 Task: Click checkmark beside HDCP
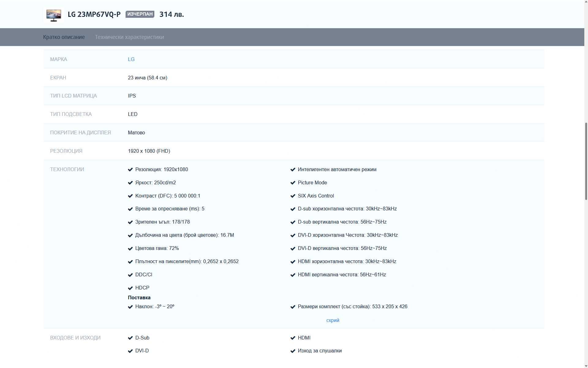(130, 288)
